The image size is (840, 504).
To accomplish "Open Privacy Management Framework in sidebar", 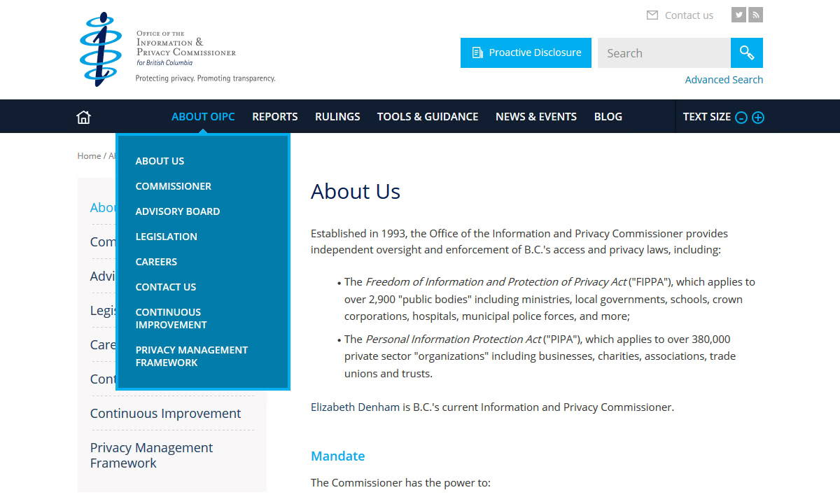I will click(x=152, y=455).
